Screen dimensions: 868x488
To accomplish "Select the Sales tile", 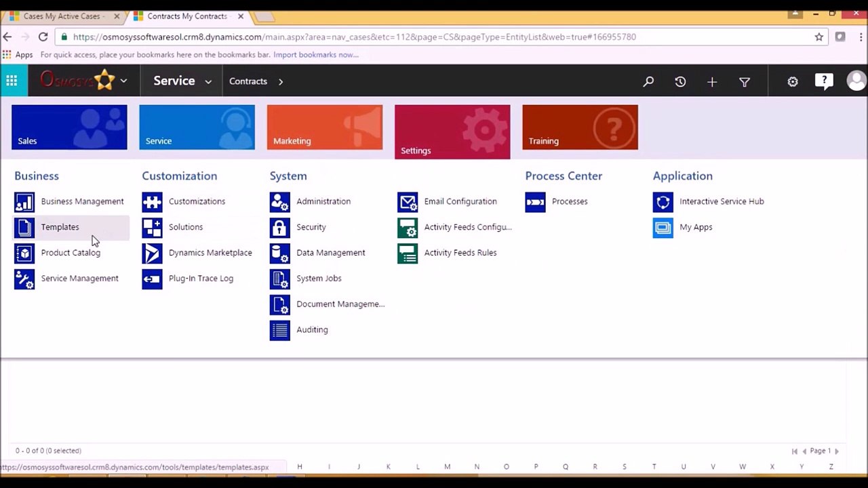I will tap(69, 127).
